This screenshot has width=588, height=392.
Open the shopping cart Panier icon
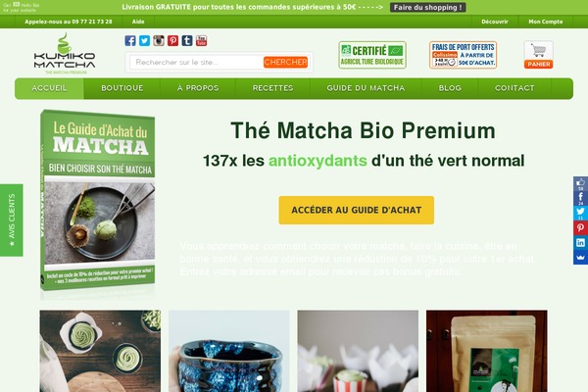click(538, 55)
